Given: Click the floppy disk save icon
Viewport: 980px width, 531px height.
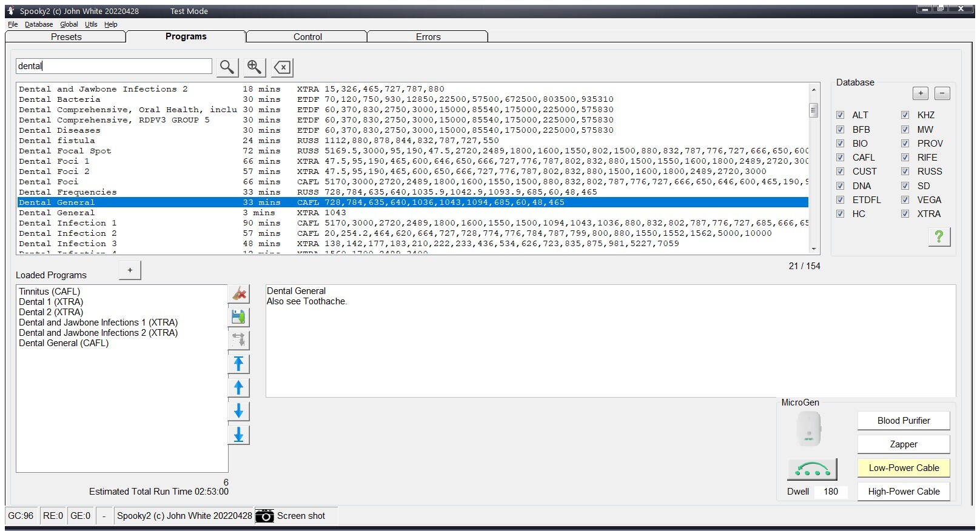Looking at the screenshot, I should coord(239,317).
